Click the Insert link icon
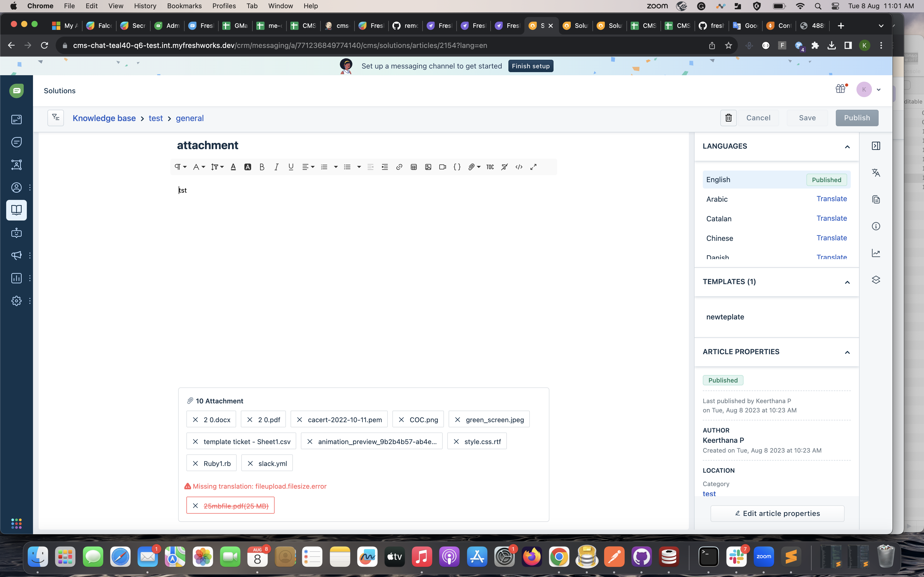Screen dimensions: 924x577 point(399,167)
